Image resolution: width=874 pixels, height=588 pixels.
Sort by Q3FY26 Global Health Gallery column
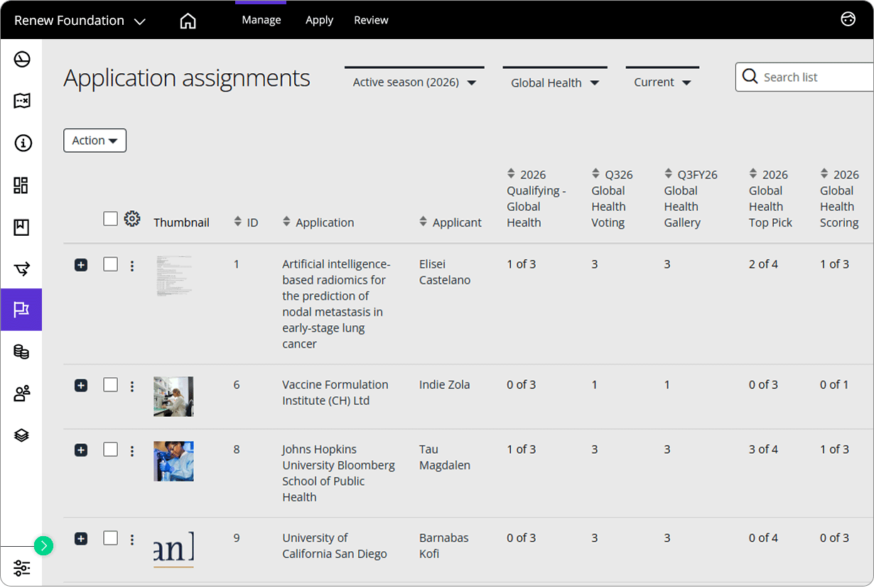pos(669,173)
